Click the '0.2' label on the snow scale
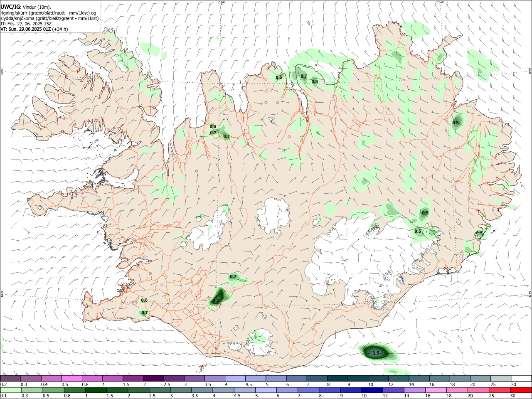 point(3,384)
